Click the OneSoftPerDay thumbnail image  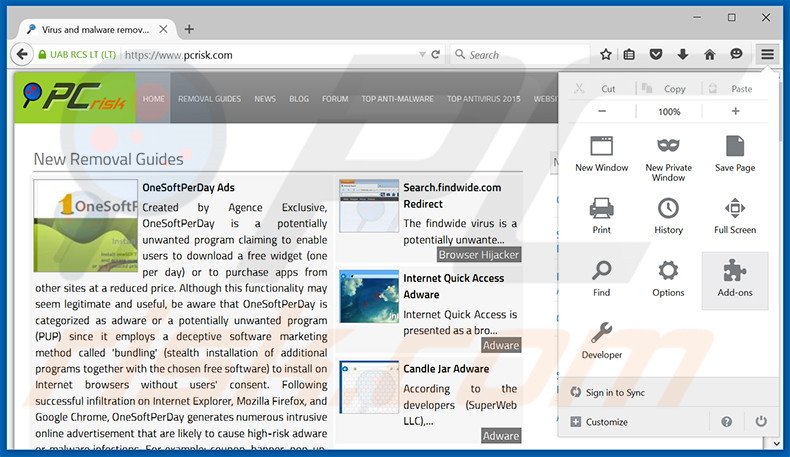86,226
